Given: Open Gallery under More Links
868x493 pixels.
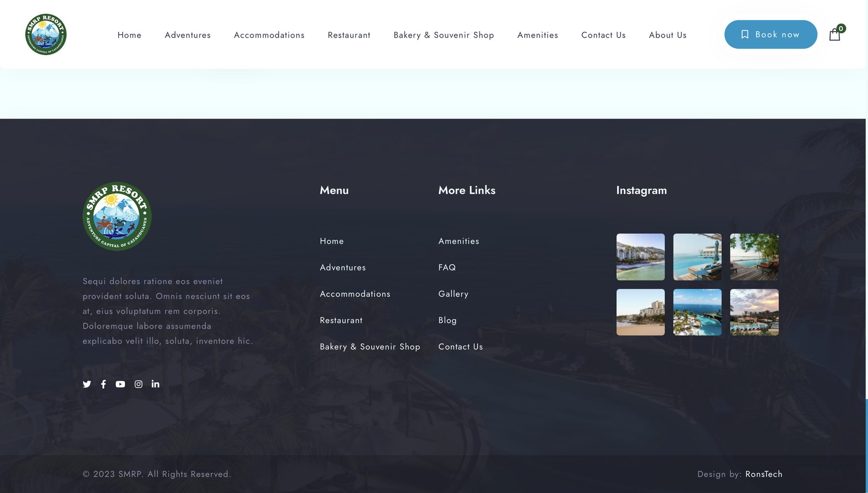Looking at the screenshot, I should 453,294.
